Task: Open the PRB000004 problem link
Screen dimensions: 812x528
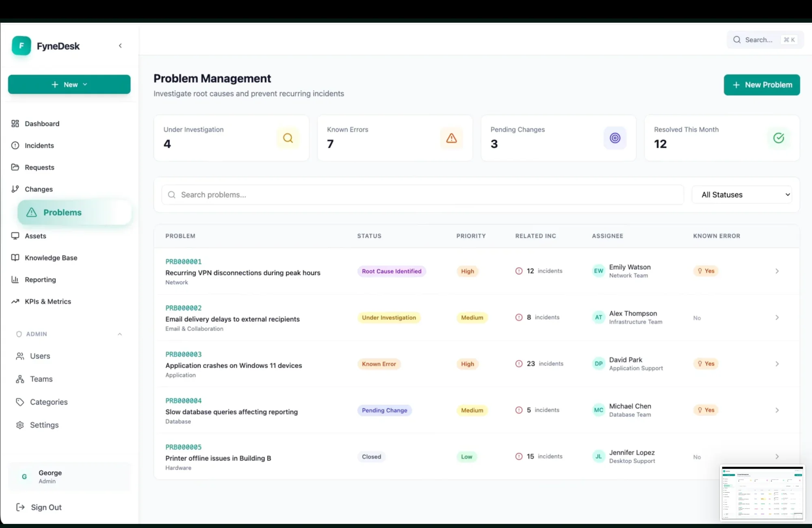Action: (x=184, y=400)
